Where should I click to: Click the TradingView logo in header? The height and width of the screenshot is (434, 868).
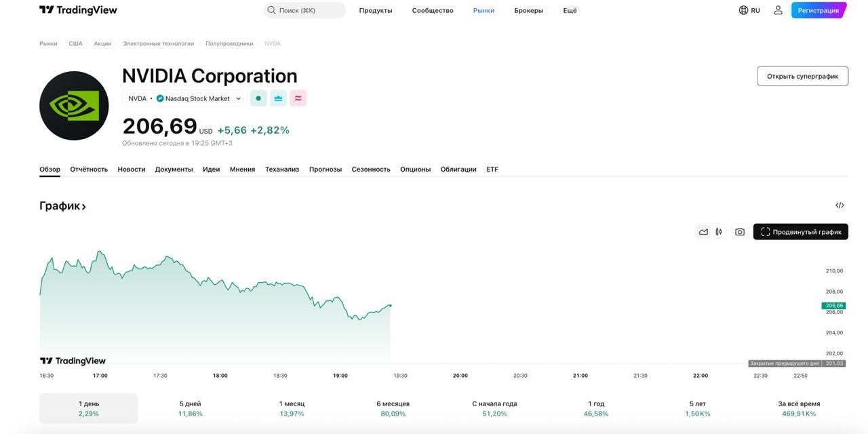coord(78,10)
